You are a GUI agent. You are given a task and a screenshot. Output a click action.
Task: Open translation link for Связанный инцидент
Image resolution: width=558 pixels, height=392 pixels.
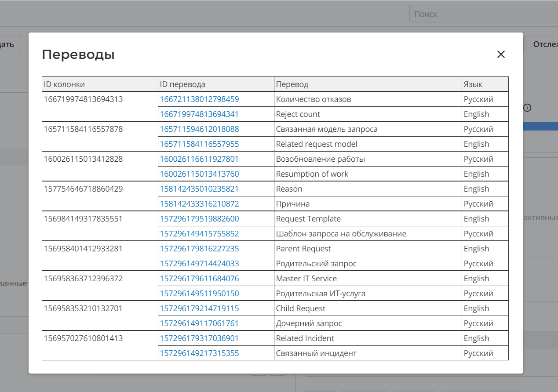(199, 353)
